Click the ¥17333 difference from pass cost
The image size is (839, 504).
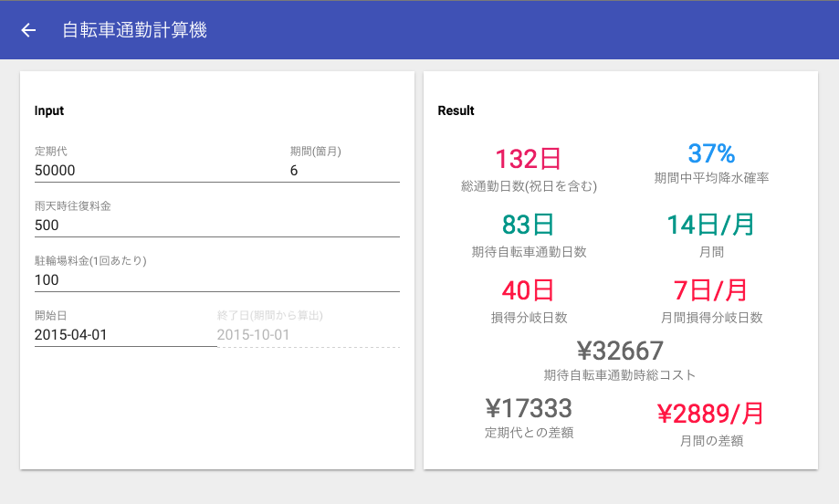(x=529, y=408)
